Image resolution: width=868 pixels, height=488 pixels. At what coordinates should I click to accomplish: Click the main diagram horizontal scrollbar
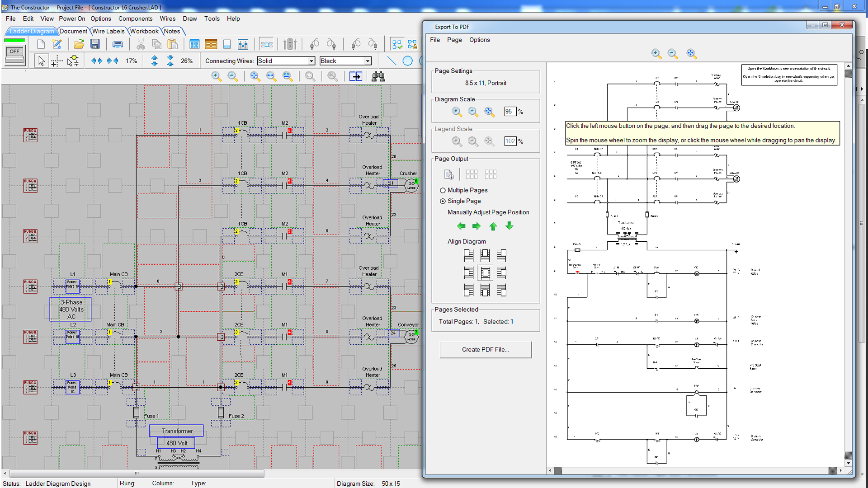point(137,474)
